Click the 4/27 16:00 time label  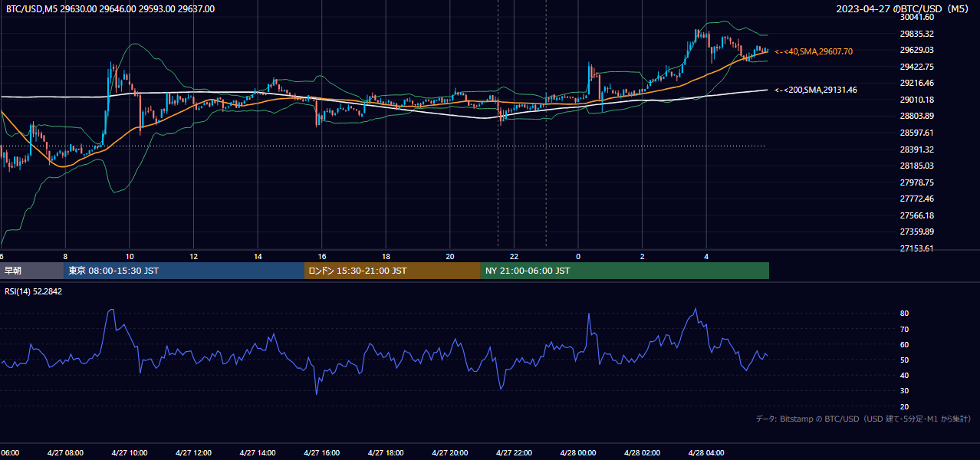[321, 453]
